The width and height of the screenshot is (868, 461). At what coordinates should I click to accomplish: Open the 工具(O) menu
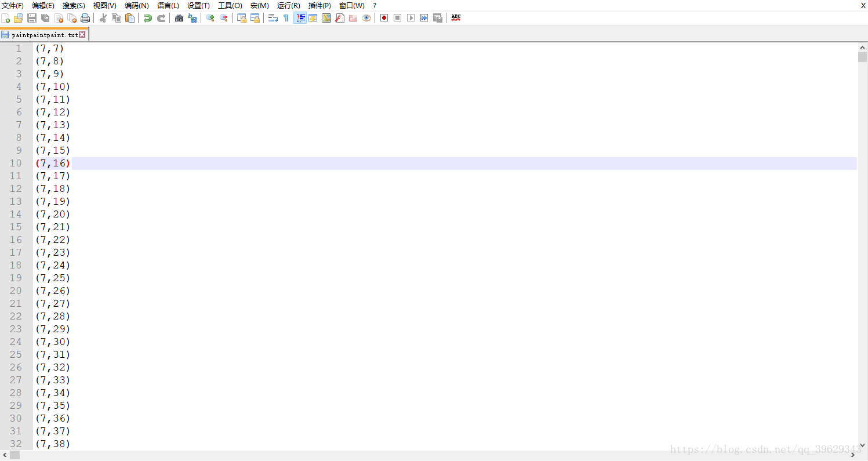(x=230, y=5)
